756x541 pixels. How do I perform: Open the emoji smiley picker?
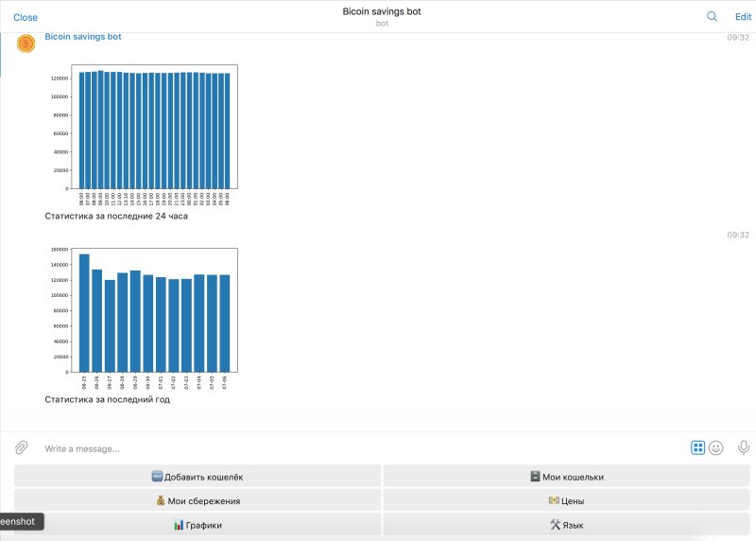click(716, 447)
